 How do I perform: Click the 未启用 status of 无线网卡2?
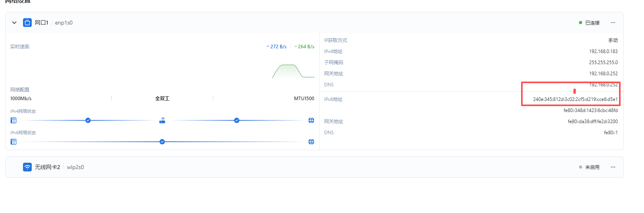[x=589, y=167]
